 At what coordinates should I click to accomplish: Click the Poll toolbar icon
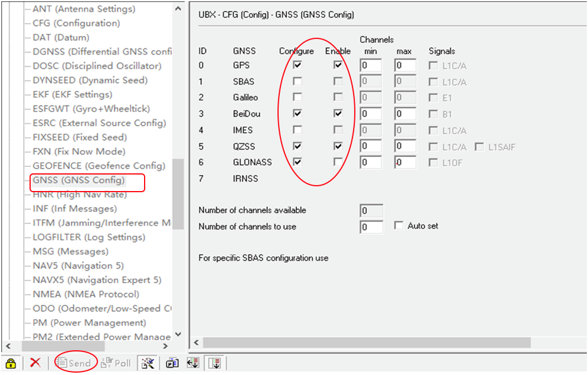tap(116, 363)
